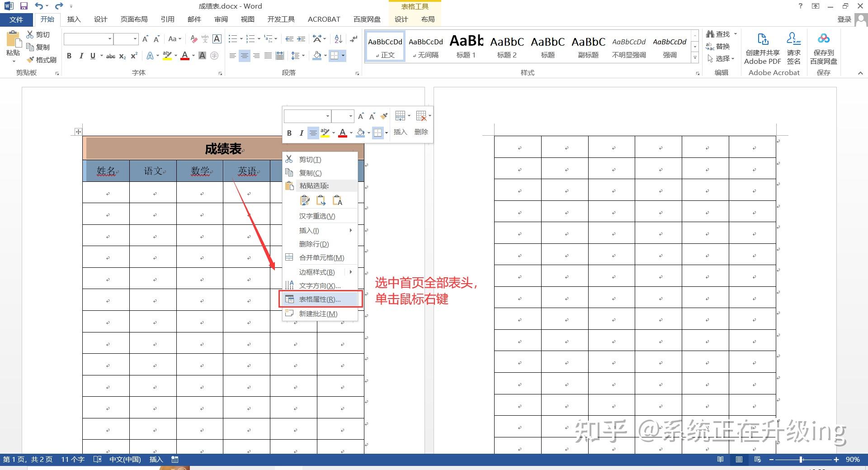
Task: Toggle Bold in the mini toolbar
Action: 289,133
